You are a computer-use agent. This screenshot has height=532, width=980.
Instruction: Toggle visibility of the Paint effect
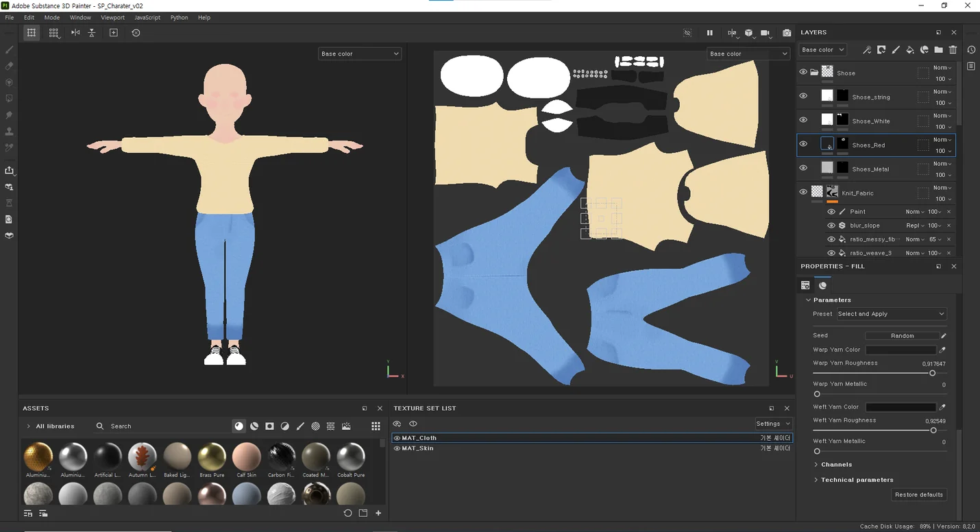pos(831,212)
